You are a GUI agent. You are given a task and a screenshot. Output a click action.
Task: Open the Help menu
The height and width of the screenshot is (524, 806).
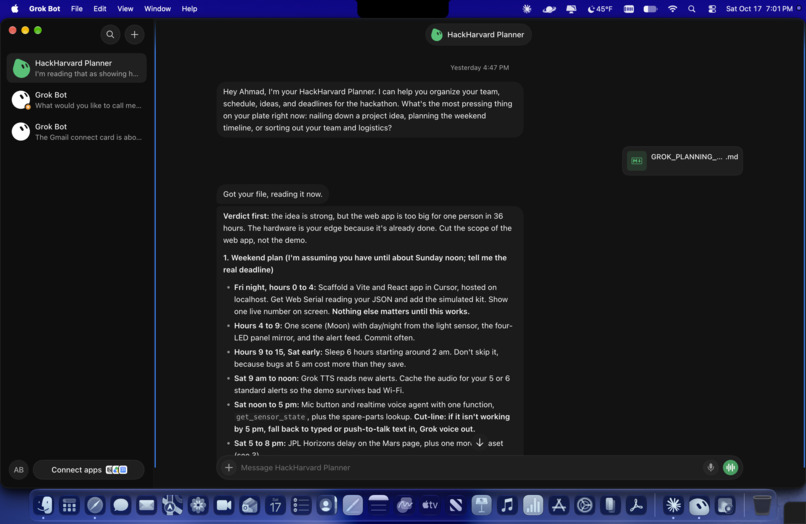[x=189, y=9]
